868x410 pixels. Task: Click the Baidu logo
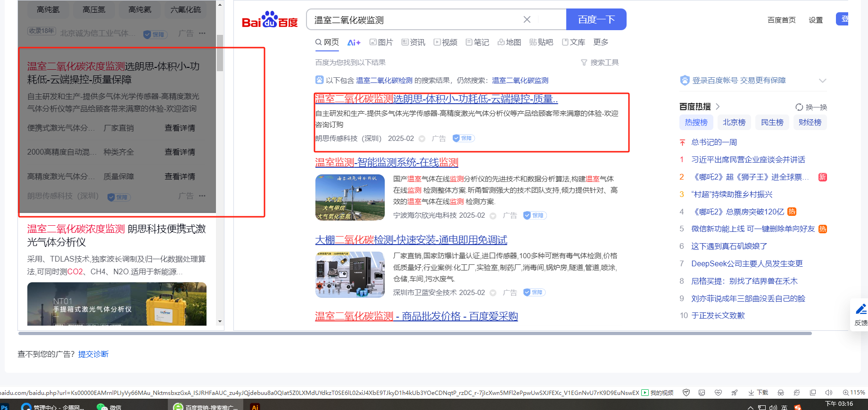click(x=269, y=20)
